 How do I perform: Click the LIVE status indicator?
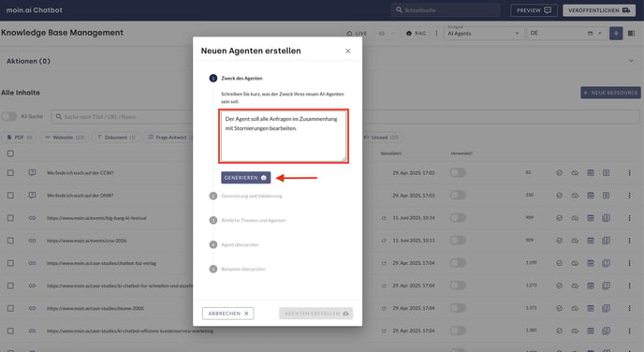[x=357, y=34]
